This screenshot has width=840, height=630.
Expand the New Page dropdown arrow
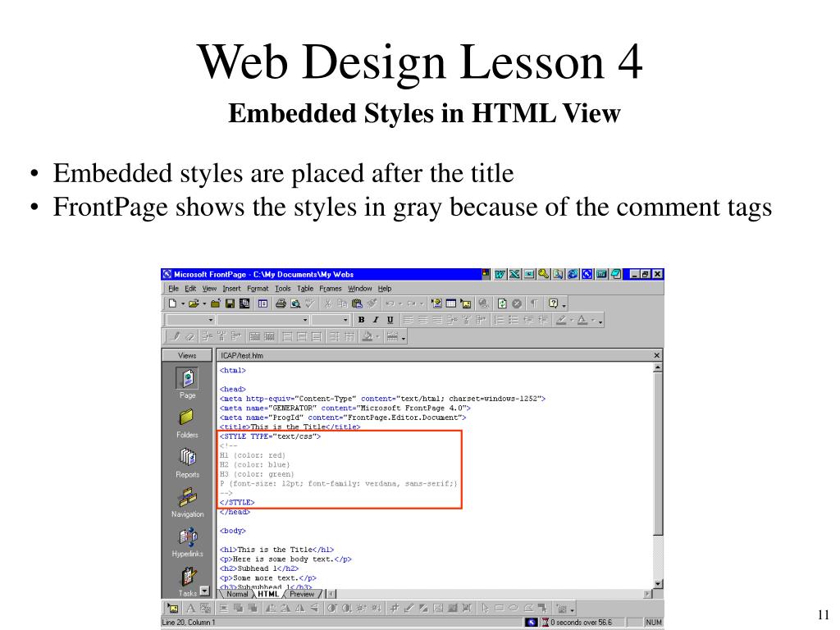(182, 304)
